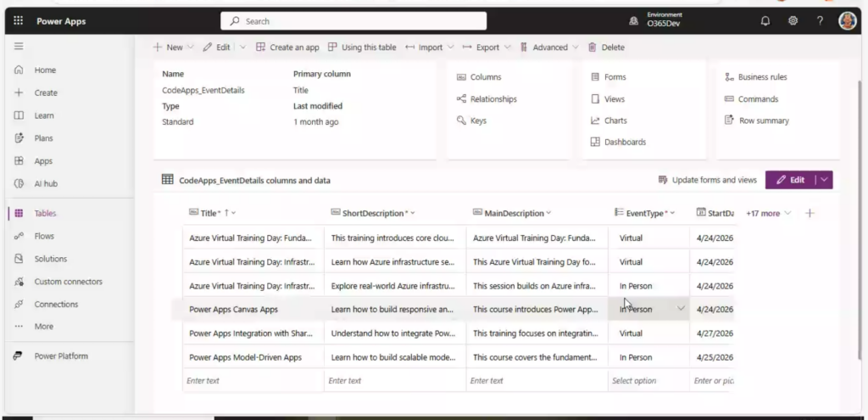Open the +17 more columns dropdown
The width and height of the screenshot is (868, 420).
(769, 213)
